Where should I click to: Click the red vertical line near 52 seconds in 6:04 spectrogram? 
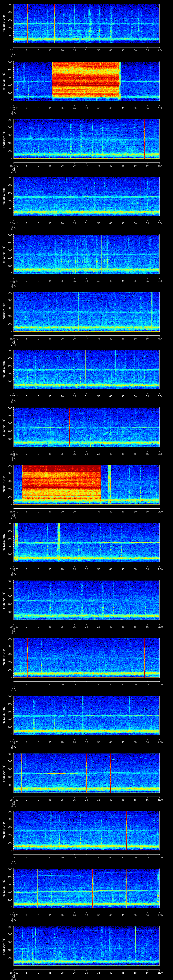pyautogui.click(x=141, y=196)
